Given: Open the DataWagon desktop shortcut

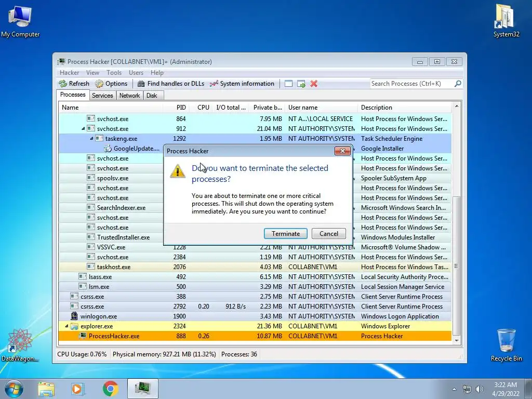Looking at the screenshot, I should tap(20, 345).
